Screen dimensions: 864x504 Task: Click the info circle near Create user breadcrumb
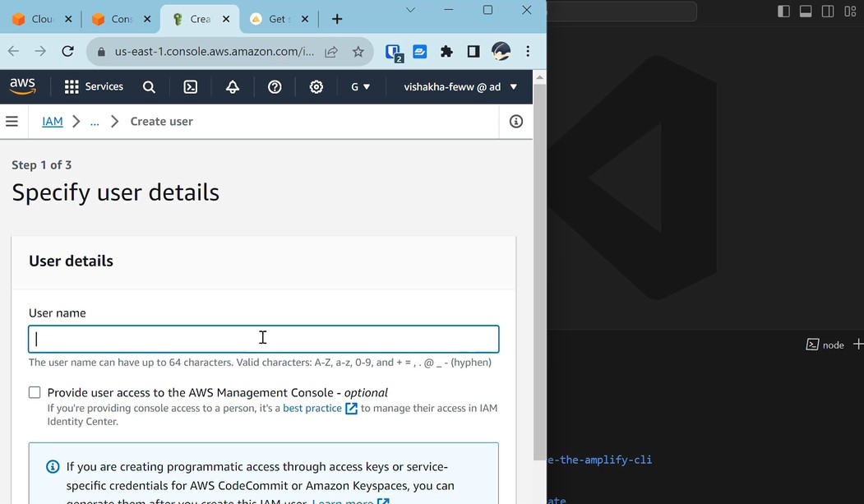515,121
